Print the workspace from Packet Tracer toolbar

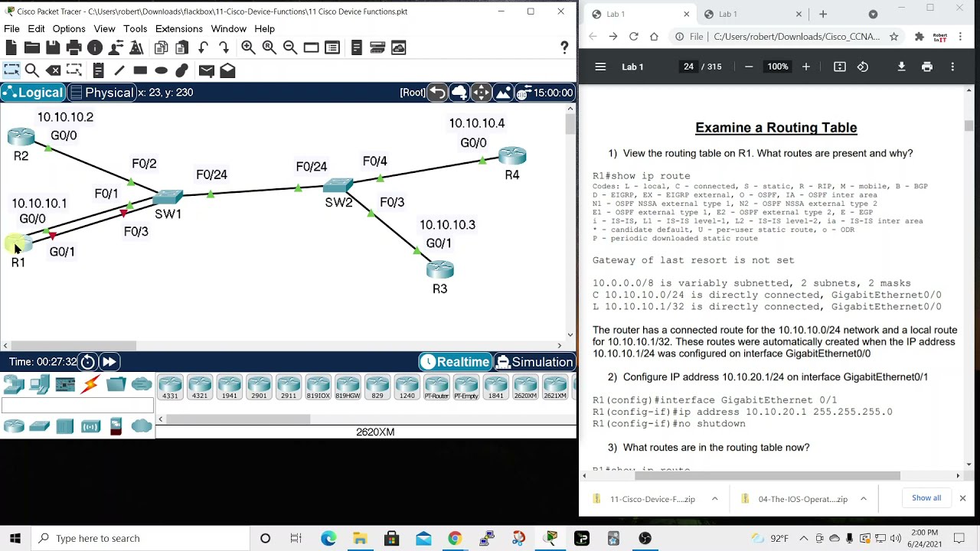[x=73, y=47]
